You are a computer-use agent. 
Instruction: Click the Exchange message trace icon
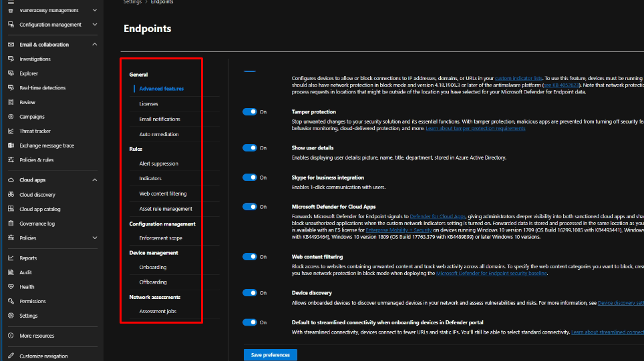coord(11,145)
